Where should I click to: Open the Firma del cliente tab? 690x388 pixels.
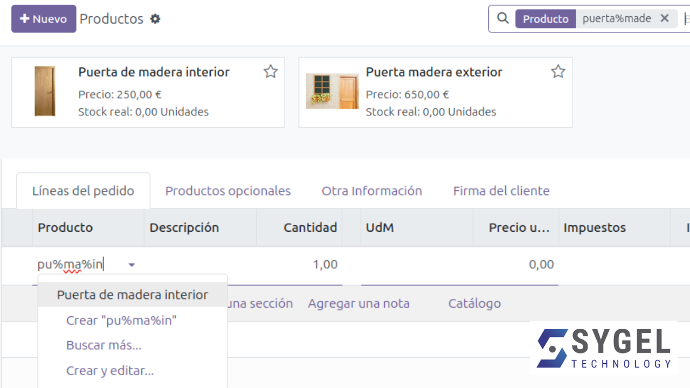[x=501, y=191]
